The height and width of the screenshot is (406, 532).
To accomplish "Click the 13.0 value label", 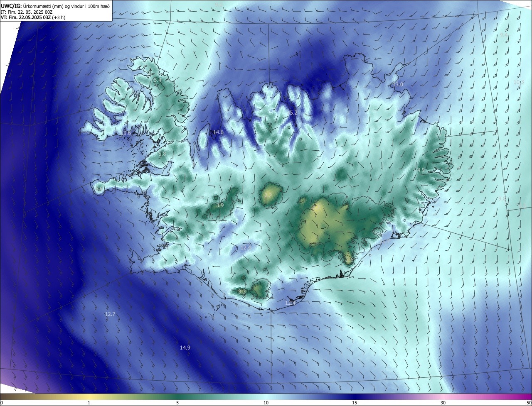I will point(398,84).
